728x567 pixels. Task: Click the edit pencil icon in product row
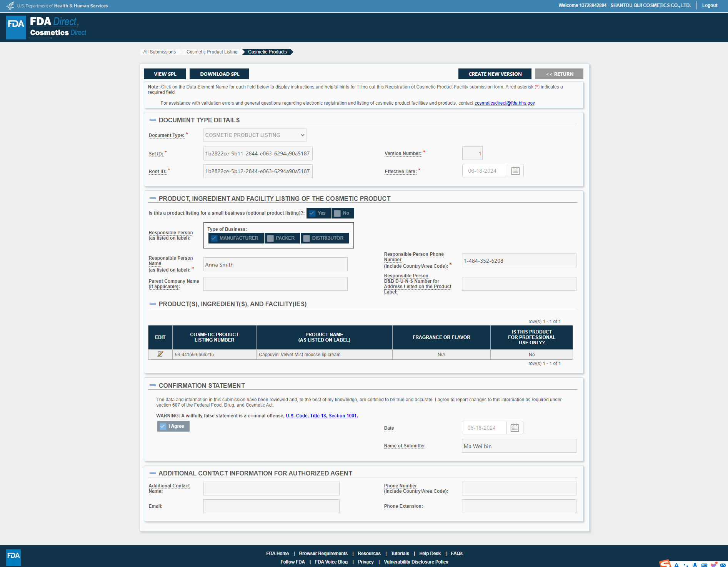point(160,354)
